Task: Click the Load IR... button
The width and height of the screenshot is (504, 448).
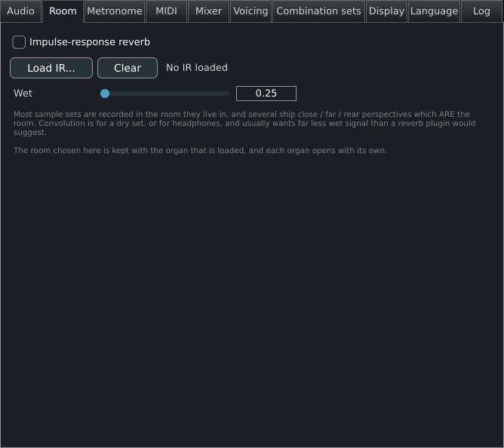Action: tap(51, 68)
